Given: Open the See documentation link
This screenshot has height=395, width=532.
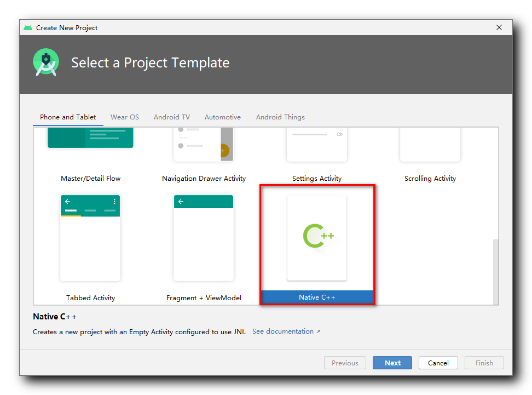Looking at the screenshot, I should tap(283, 331).
